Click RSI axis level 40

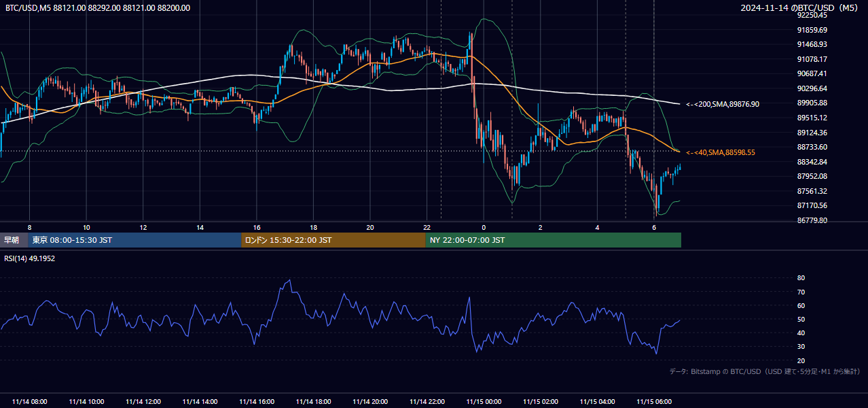[801, 333]
